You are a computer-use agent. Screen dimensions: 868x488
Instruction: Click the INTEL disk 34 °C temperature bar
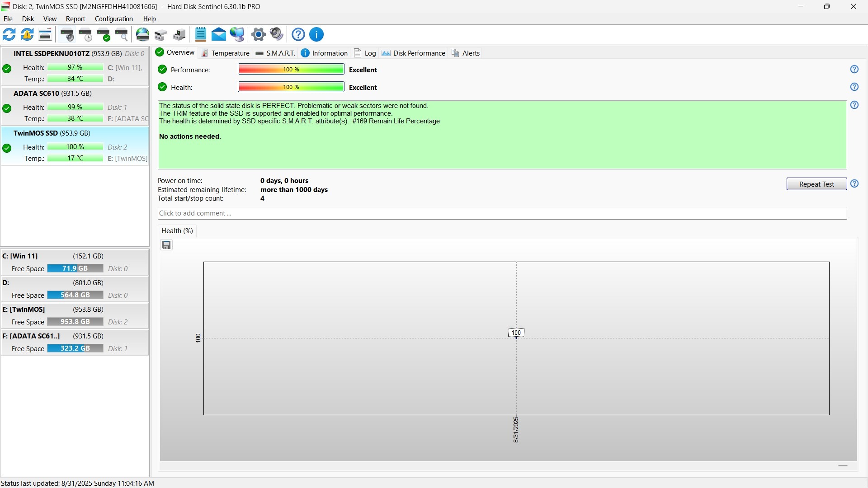(x=75, y=79)
